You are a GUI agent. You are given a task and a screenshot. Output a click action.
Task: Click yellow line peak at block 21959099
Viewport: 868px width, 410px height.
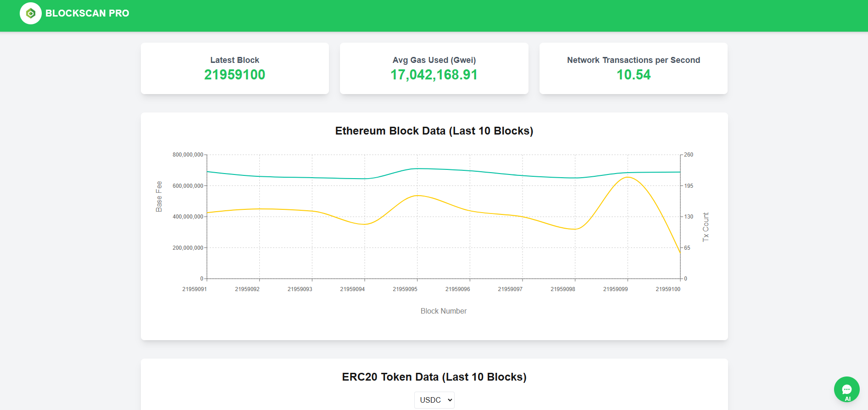(628, 177)
